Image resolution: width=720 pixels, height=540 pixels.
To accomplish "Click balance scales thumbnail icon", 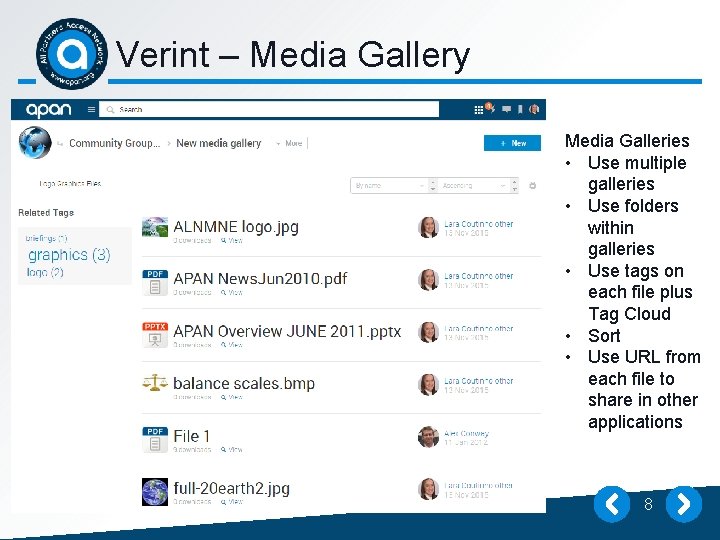I will pyautogui.click(x=155, y=382).
